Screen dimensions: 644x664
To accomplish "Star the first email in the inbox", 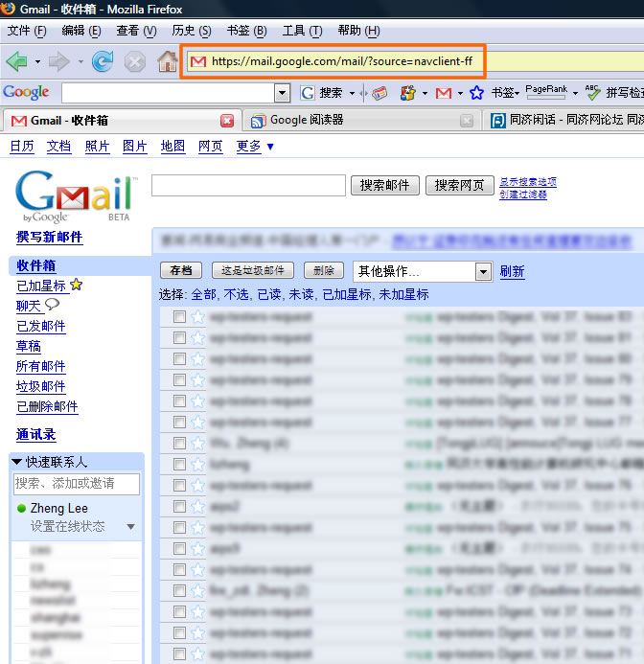I will 197,316.
